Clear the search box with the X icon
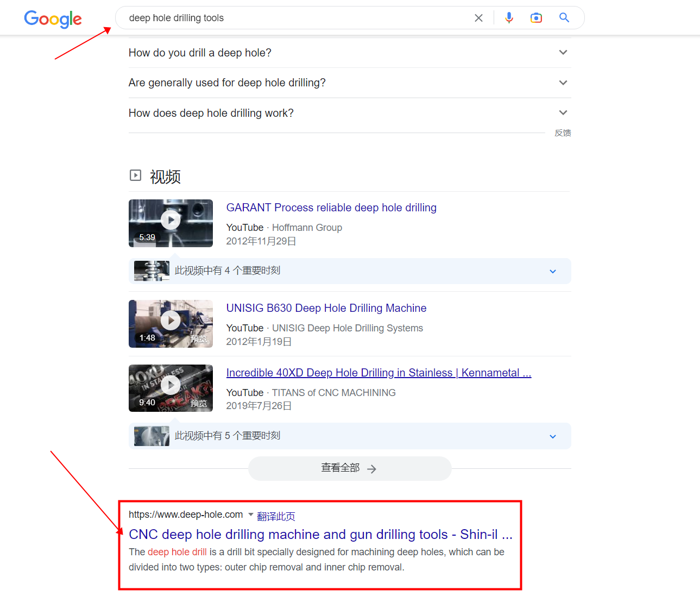Image resolution: width=700 pixels, height=596 pixels. point(478,18)
